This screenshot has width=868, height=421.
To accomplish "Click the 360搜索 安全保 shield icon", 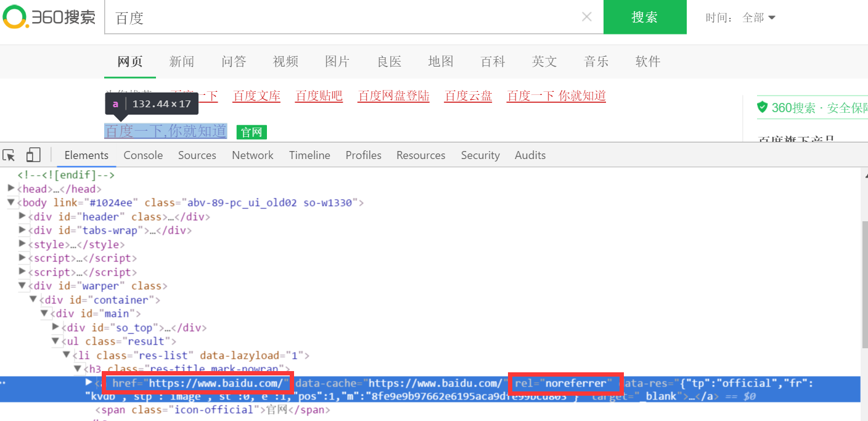I will coord(763,108).
